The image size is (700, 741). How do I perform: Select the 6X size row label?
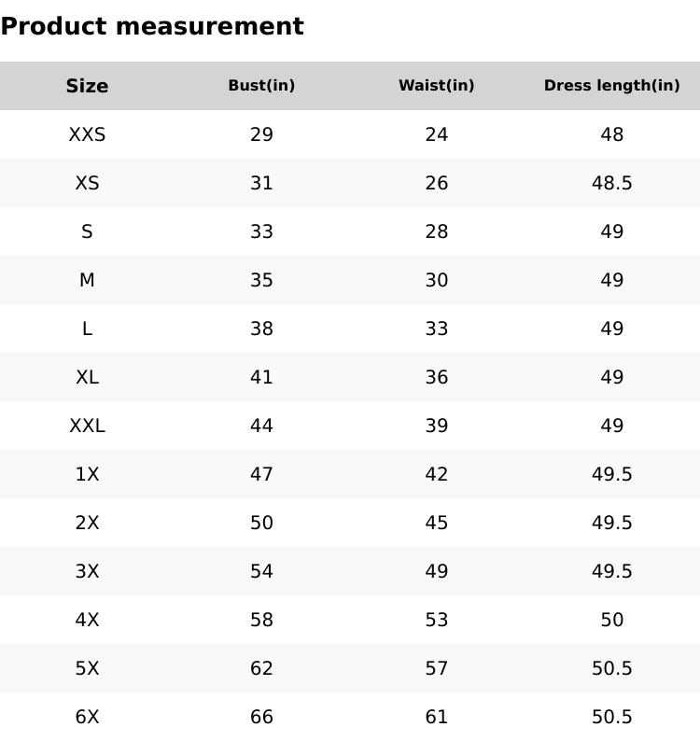click(x=87, y=717)
